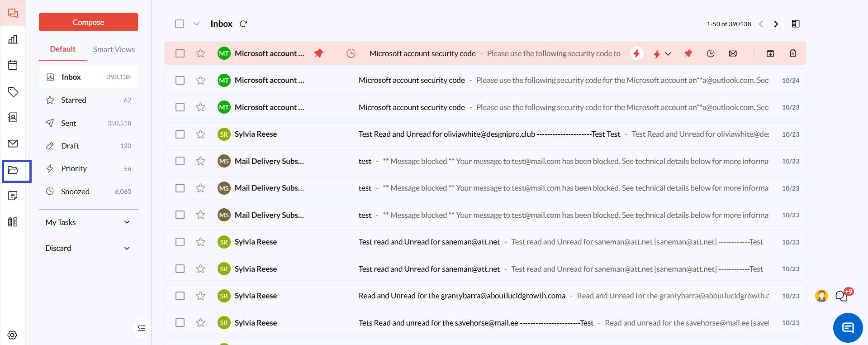Open the select-all options dropdown arrow
The width and height of the screenshot is (868, 345).
[196, 24]
